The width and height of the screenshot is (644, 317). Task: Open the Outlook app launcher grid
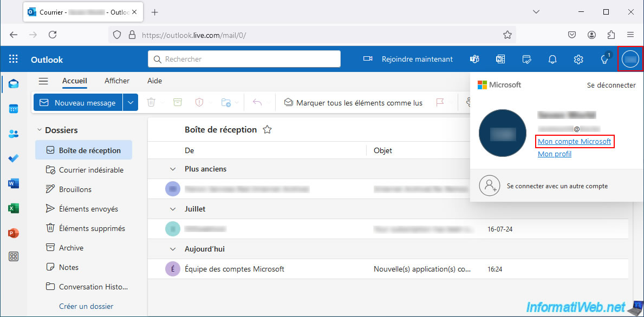pyautogui.click(x=13, y=59)
